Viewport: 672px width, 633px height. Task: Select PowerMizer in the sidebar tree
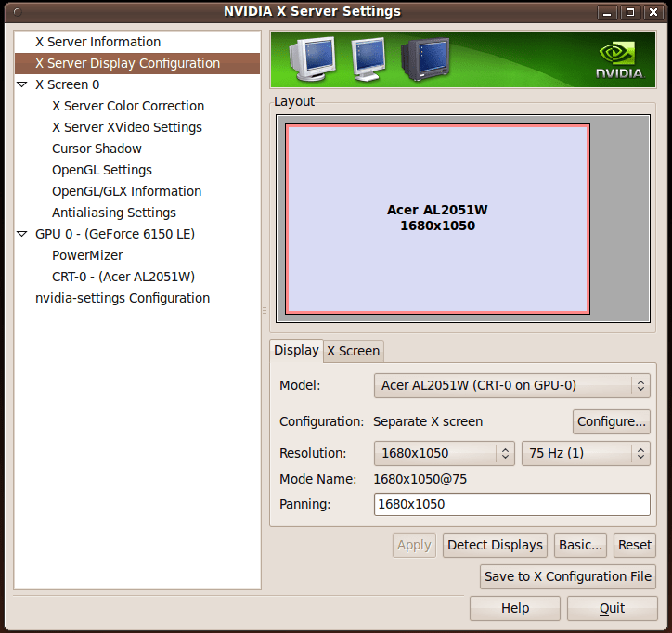click(87, 255)
